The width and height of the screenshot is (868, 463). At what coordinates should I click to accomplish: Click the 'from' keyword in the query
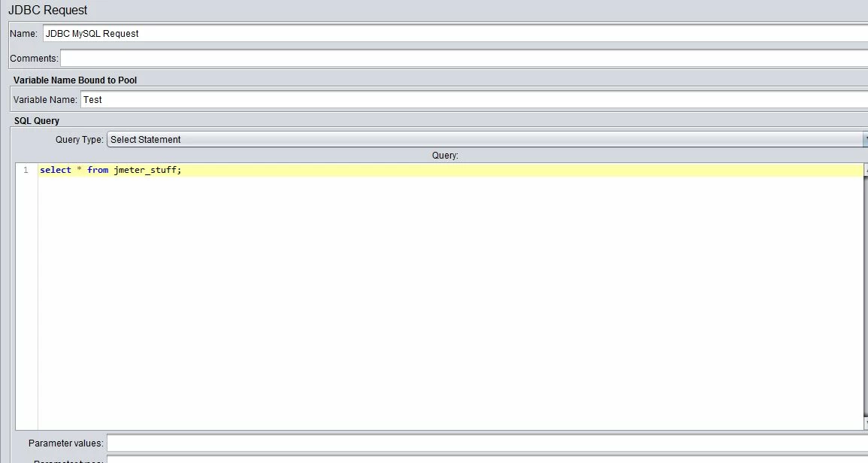point(98,170)
